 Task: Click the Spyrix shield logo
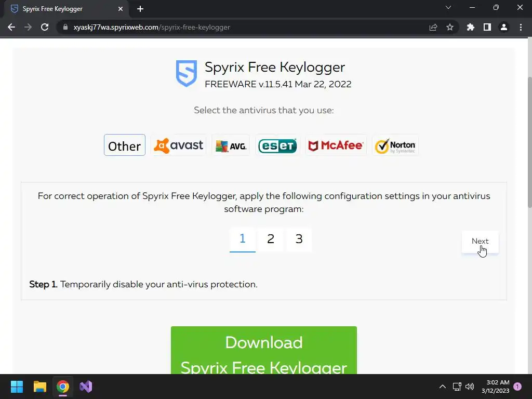[x=187, y=73]
